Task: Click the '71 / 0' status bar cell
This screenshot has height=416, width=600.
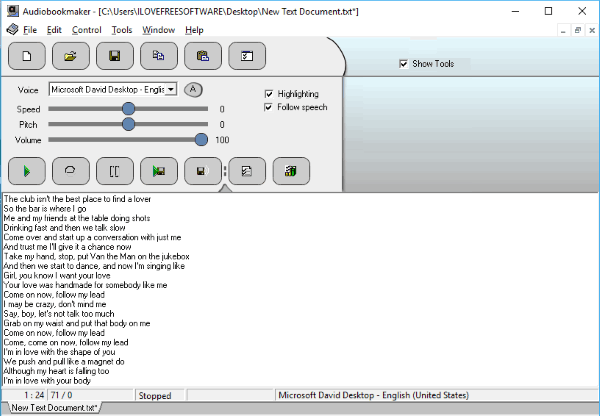Action: (62, 395)
